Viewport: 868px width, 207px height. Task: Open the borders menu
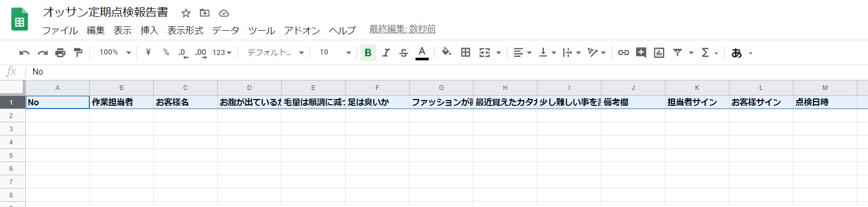[x=466, y=52]
